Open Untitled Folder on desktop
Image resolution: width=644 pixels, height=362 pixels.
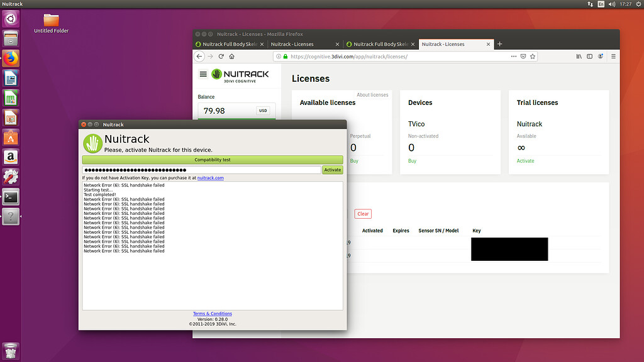52,23
